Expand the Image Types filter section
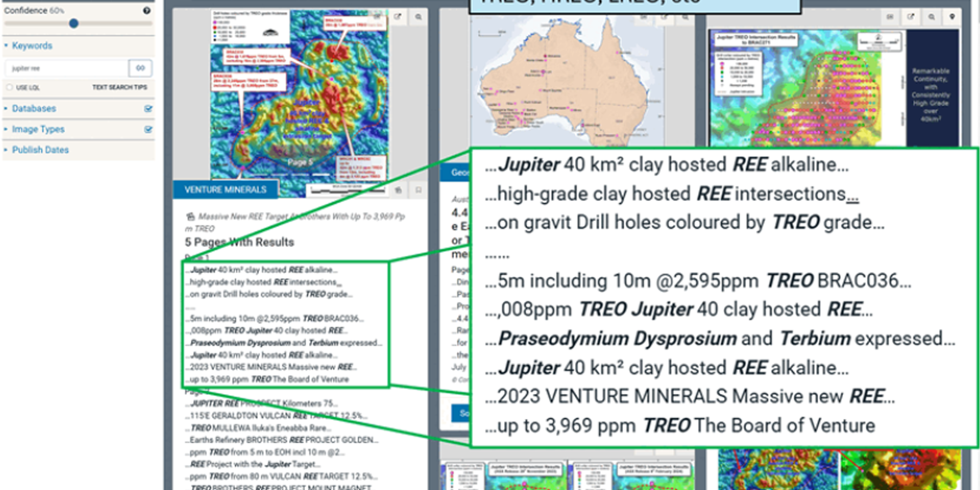 coord(38,129)
